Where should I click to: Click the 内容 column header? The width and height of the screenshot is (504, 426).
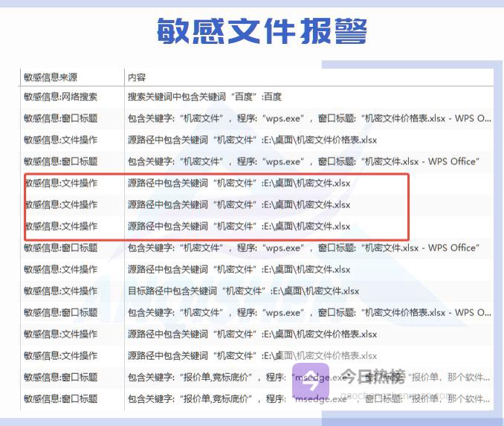coord(137,77)
